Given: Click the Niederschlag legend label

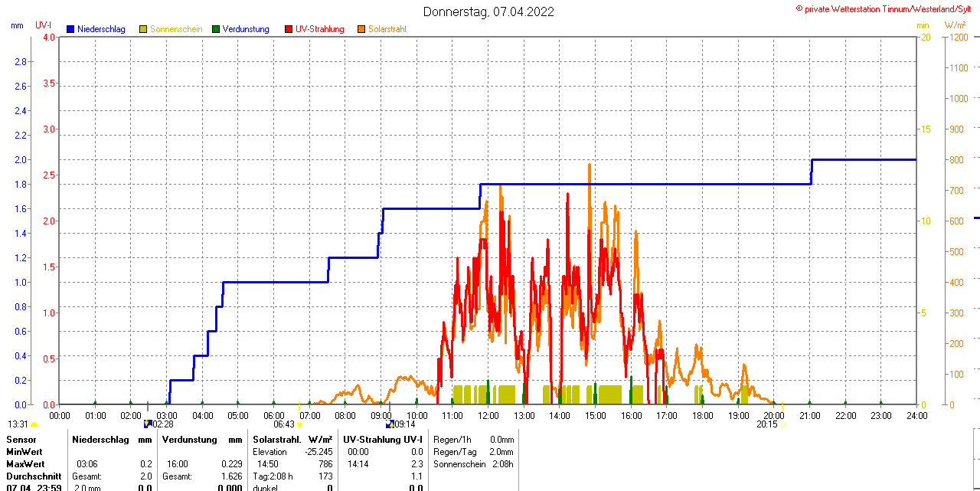Looking at the screenshot, I should pyautogui.click(x=101, y=29).
